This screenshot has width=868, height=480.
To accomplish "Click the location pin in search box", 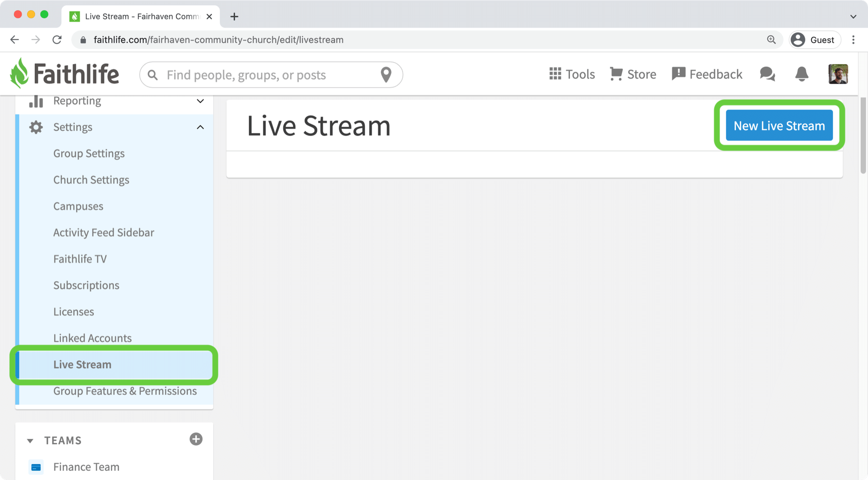I will point(386,75).
